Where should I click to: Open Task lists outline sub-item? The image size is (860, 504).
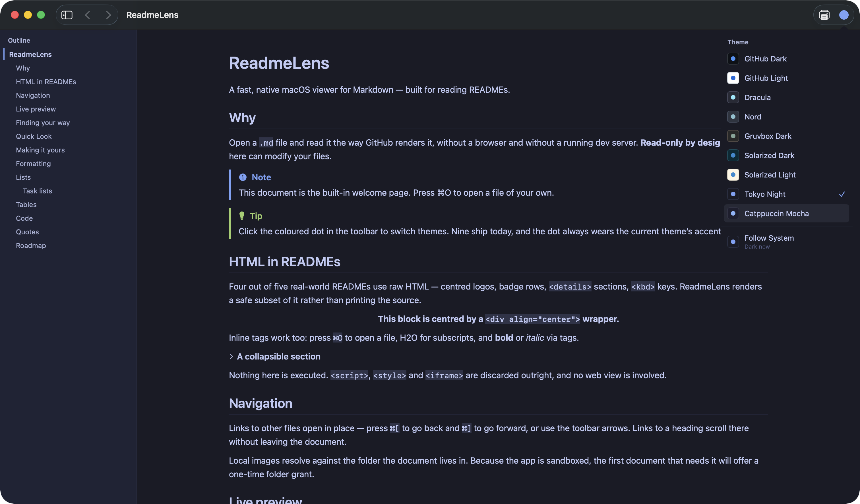pyautogui.click(x=38, y=191)
